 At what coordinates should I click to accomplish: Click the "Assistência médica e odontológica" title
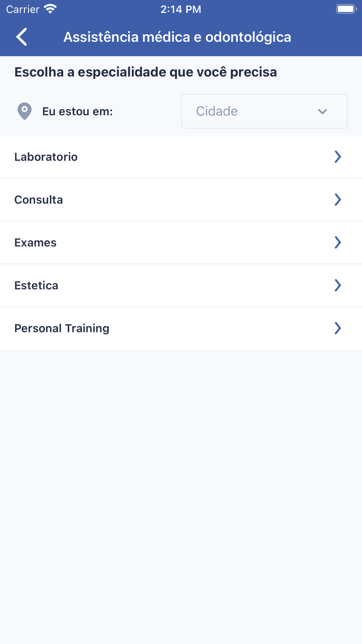pyautogui.click(x=177, y=37)
